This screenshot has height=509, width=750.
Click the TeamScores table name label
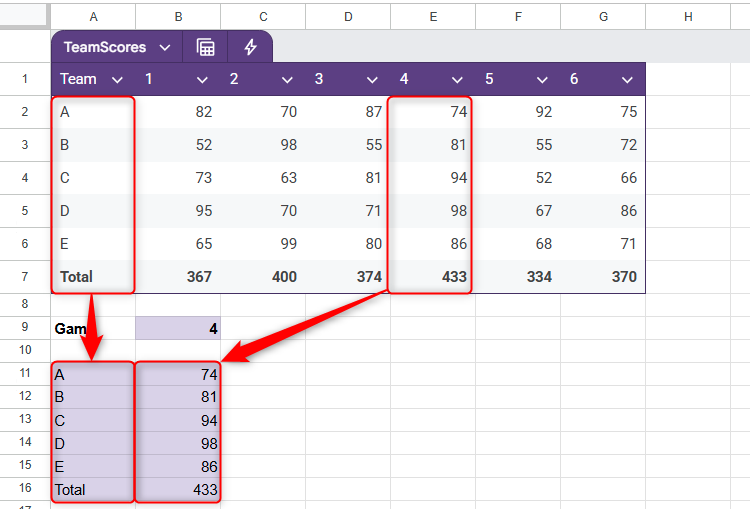pos(104,47)
